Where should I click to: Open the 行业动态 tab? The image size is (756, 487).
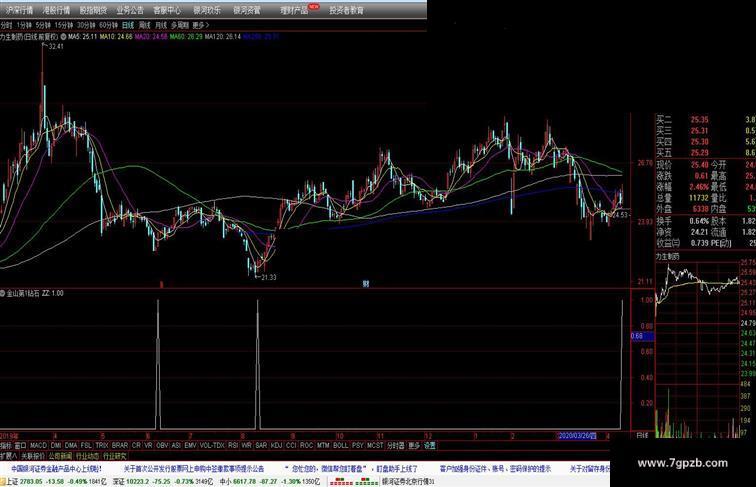pyautogui.click(x=88, y=456)
